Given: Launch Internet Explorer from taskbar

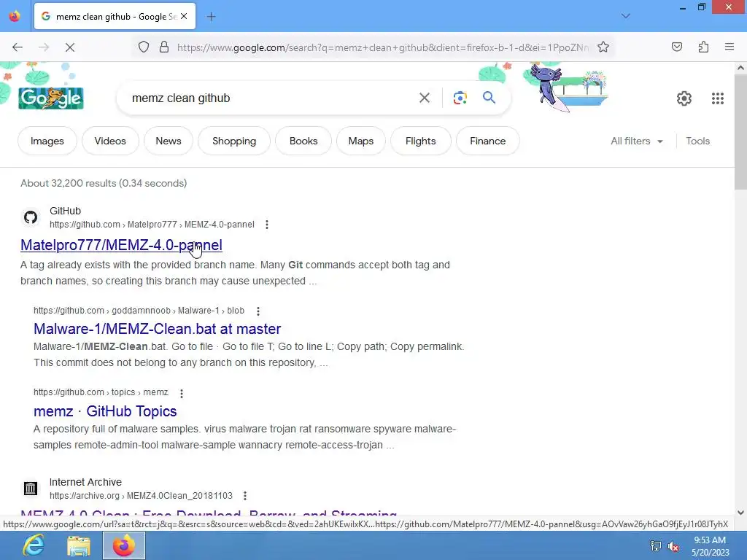Looking at the screenshot, I should point(33,545).
